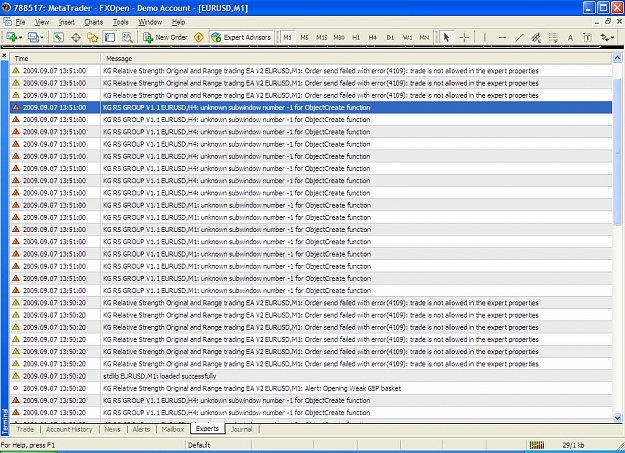The image size is (625, 453).
Task: Open the Charts menu
Action: pos(94,22)
